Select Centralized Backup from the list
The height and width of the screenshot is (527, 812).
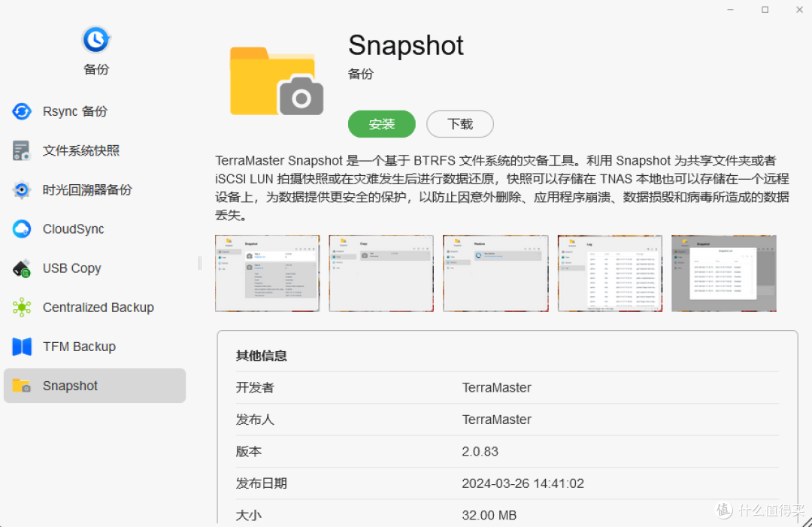[95, 307]
